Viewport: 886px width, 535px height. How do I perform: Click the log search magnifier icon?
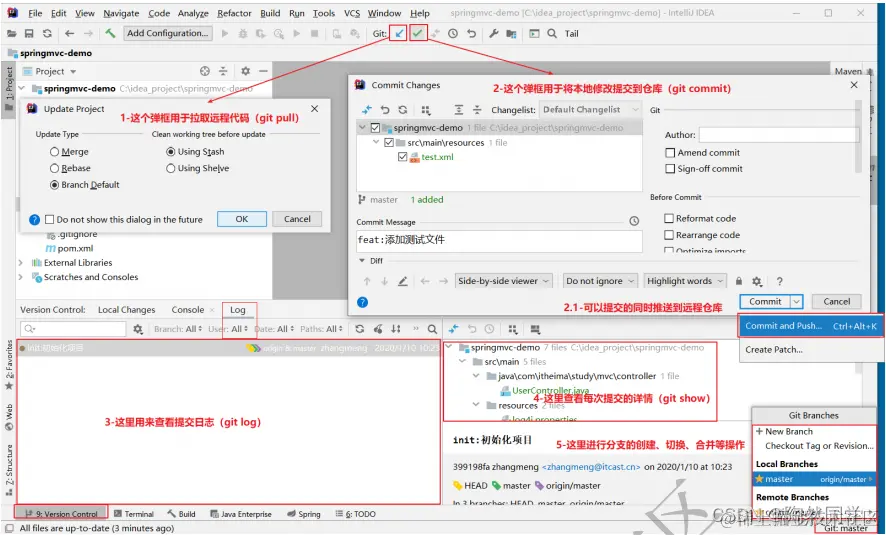click(x=432, y=329)
